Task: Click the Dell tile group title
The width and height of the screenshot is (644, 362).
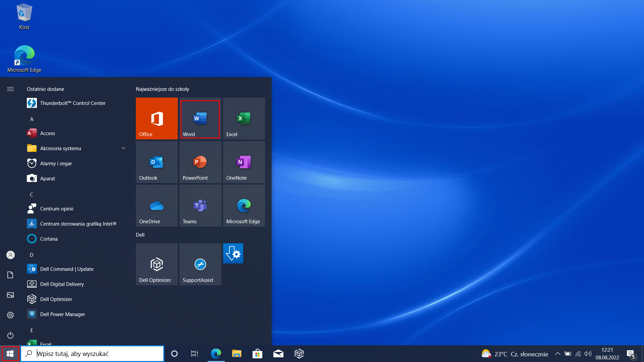Action: click(140, 235)
